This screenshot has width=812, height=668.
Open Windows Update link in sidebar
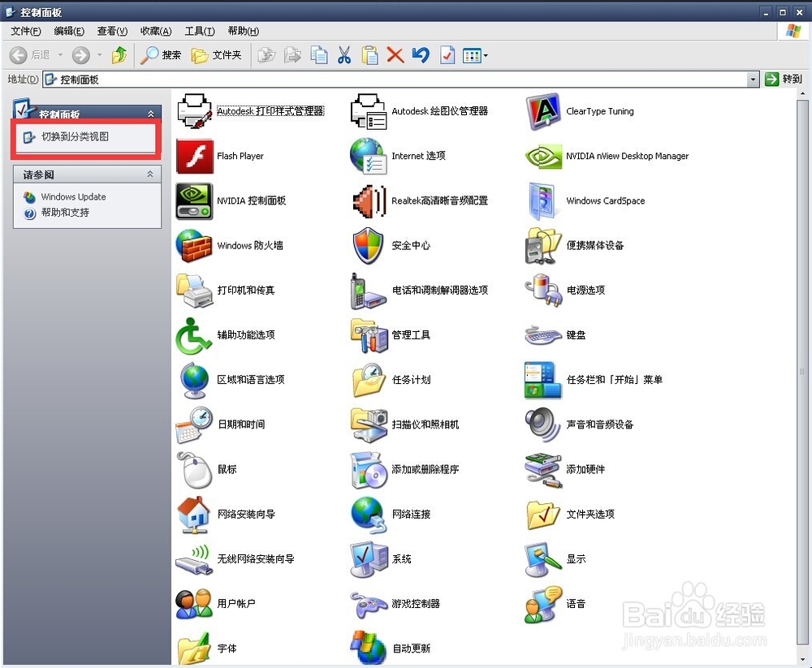click(74, 196)
